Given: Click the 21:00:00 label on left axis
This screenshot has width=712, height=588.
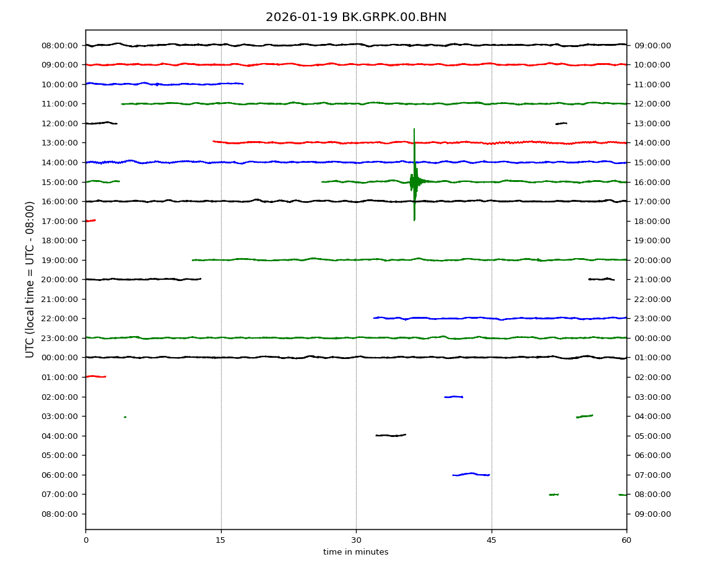Looking at the screenshot, I should point(61,299).
